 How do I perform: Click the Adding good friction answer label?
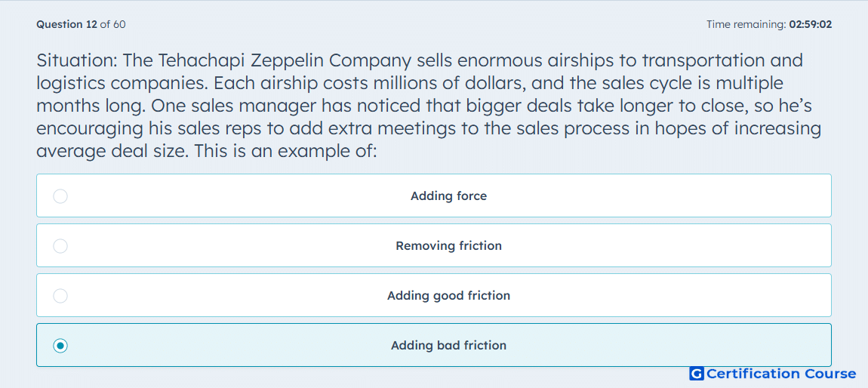pos(448,296)
